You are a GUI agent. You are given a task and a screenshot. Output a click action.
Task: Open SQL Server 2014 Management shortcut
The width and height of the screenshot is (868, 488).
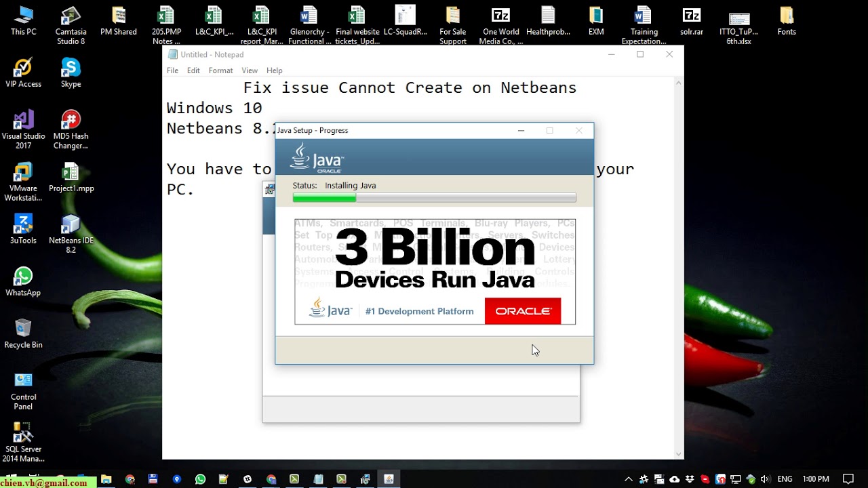pos(23,443)
